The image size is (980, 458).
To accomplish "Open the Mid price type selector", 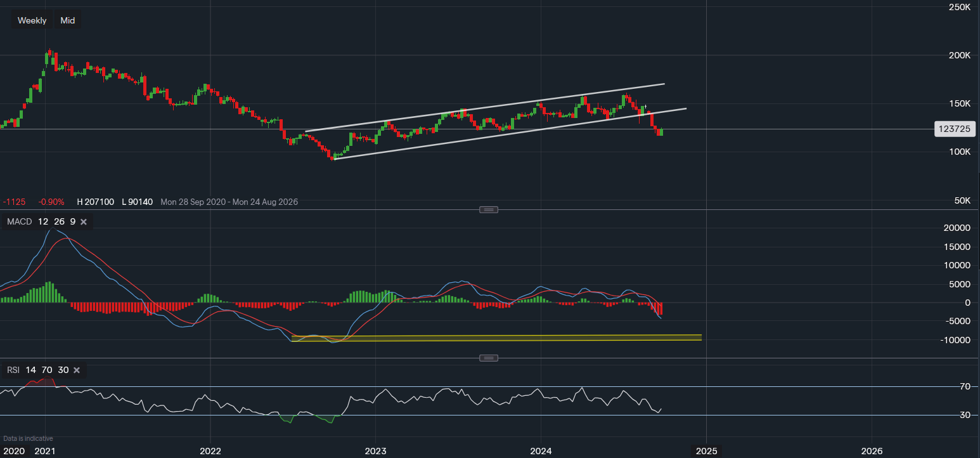I will coord(68,20).
